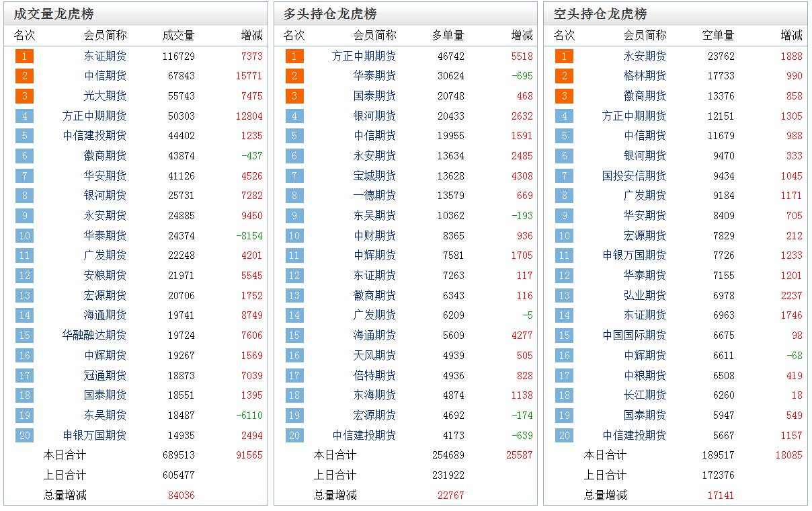Click the 空单量 column header
Screen dimensions: 812x511
tap(719, 36)
